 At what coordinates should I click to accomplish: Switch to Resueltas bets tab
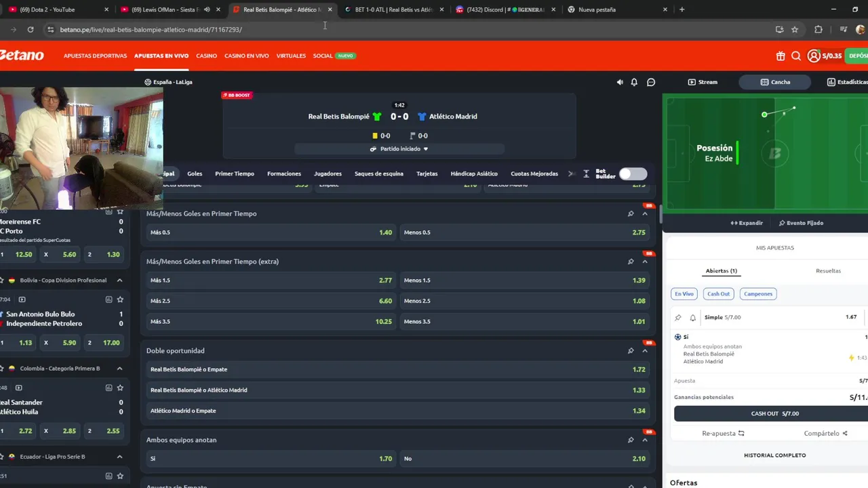[828, 270]
